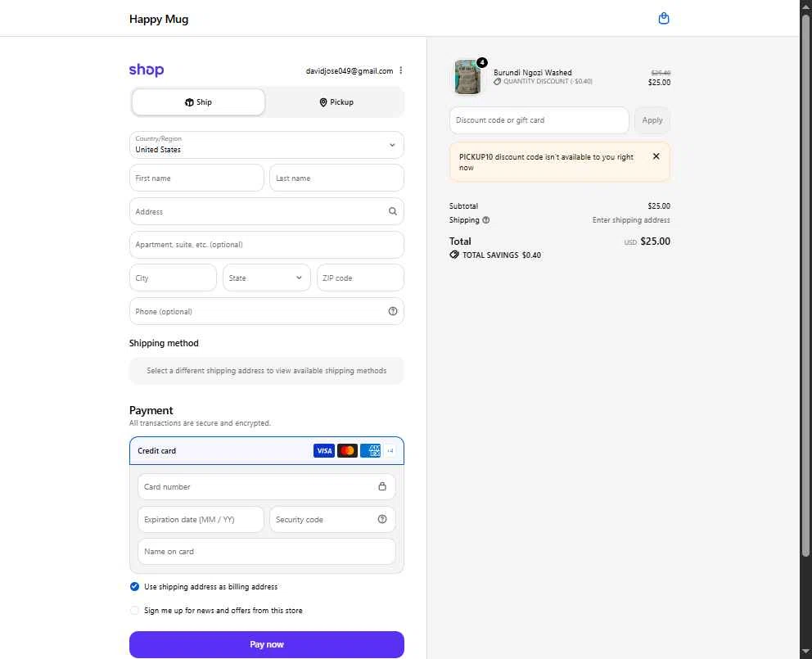Click the phone field help icon
The height and width of the screenshot is (659, 812).
pos(393,311)
